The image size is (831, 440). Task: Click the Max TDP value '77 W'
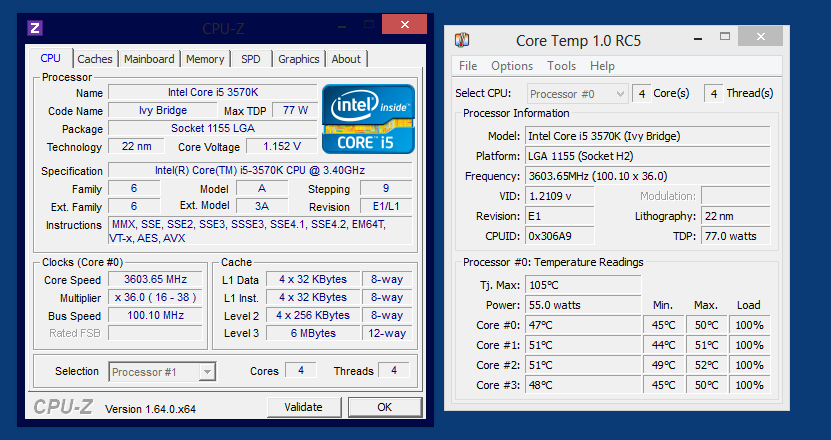pos(295,110)
